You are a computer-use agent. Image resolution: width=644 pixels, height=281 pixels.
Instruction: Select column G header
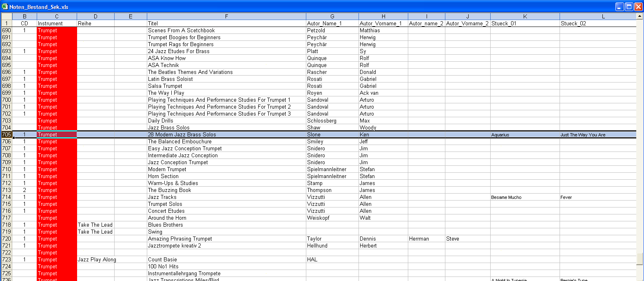[332, 16]
